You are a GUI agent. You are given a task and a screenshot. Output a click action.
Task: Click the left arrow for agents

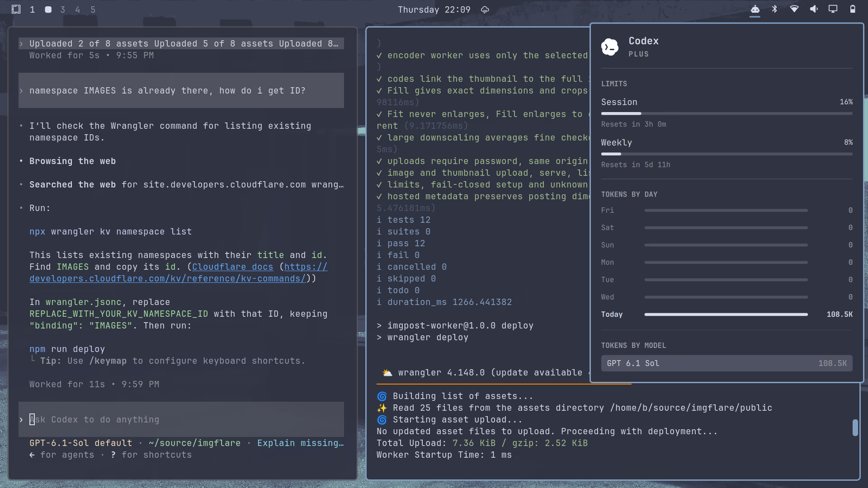click(x=32, y=455)
